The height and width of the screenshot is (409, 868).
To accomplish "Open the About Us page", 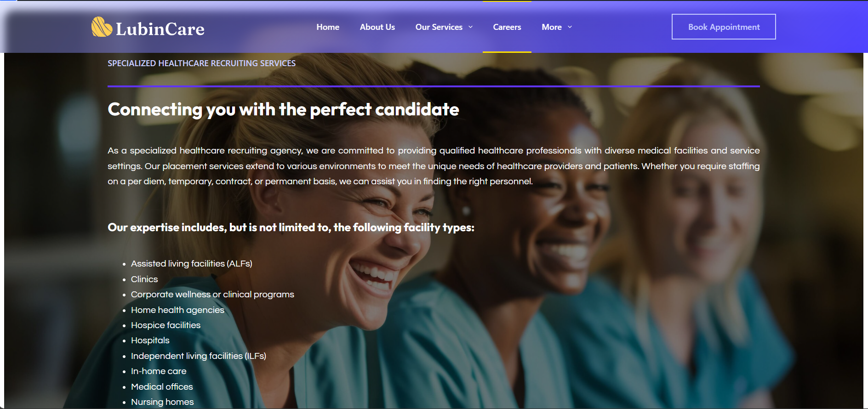I will pos(377,27).
